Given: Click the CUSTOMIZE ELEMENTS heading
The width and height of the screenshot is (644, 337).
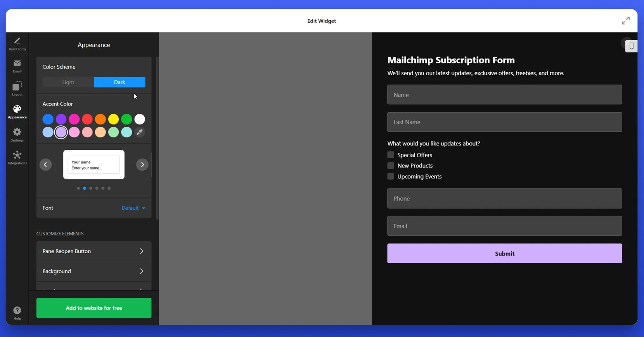Looking at the screenshot, I should [x=60, y=234].
